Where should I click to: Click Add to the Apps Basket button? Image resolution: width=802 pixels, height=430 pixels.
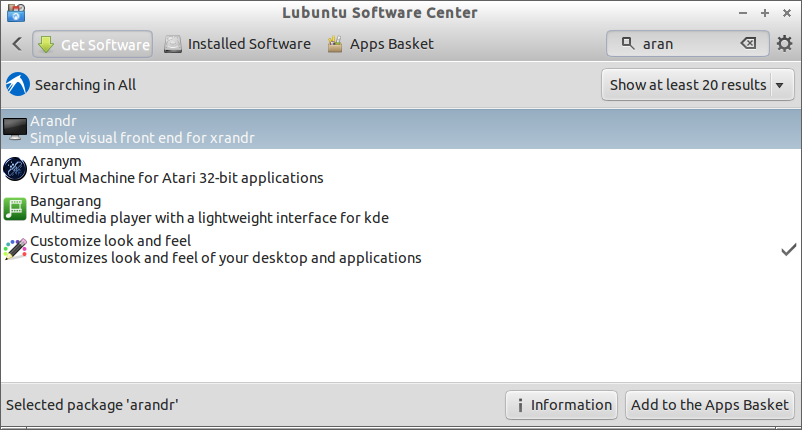709,405
